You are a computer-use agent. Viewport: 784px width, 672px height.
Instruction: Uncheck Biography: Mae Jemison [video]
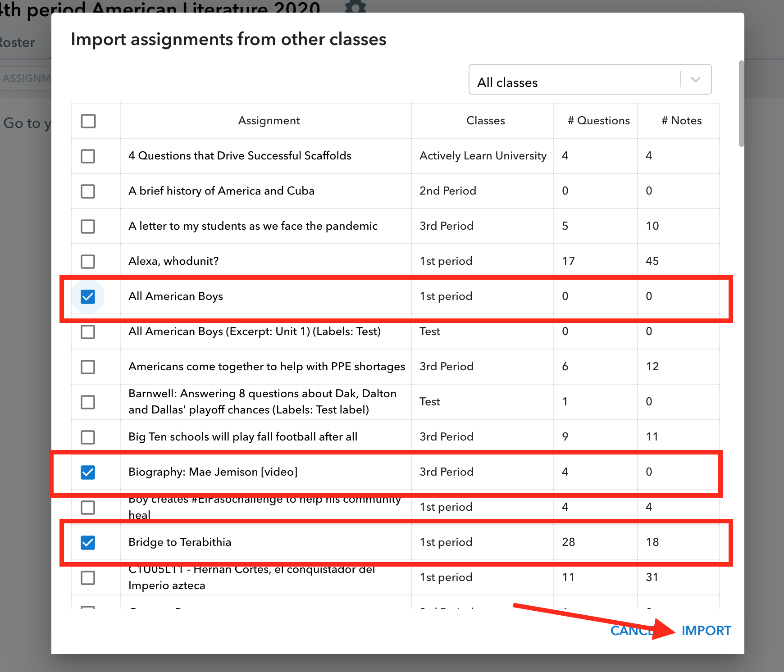click(x=88, y=472)
